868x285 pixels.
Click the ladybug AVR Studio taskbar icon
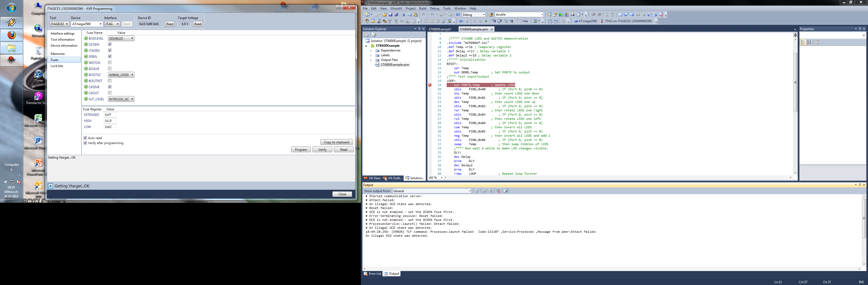(x=11, y=60)
